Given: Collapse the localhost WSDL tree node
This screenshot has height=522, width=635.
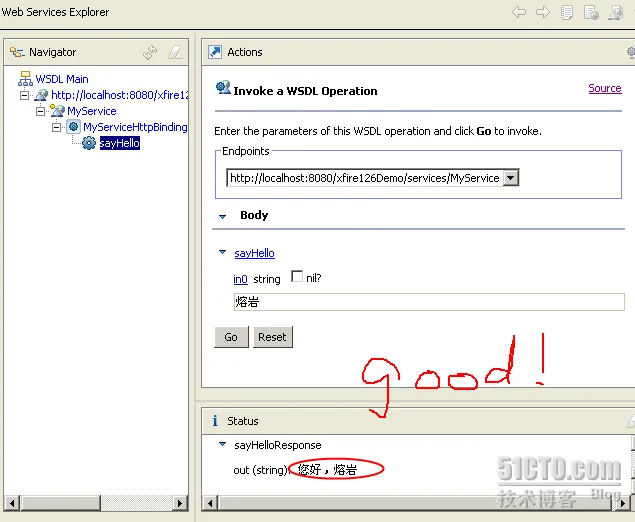Looking at the screenshot, I should click(x=24, y=95).
